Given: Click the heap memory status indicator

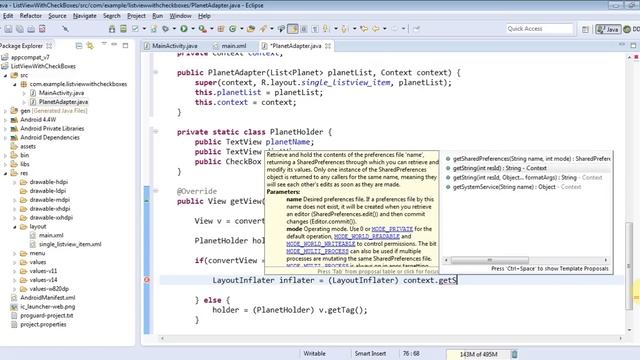Looking at the screenshot, I should (478, 354).
